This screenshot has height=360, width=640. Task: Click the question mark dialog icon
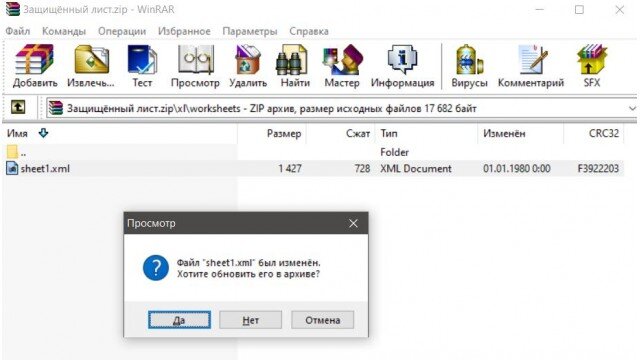point(156,268)
